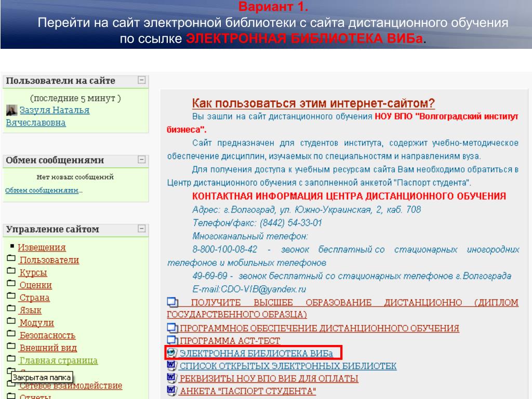Expand the Язык folder icon
Viewport: 532px width, 399px height.
point(11,309)
